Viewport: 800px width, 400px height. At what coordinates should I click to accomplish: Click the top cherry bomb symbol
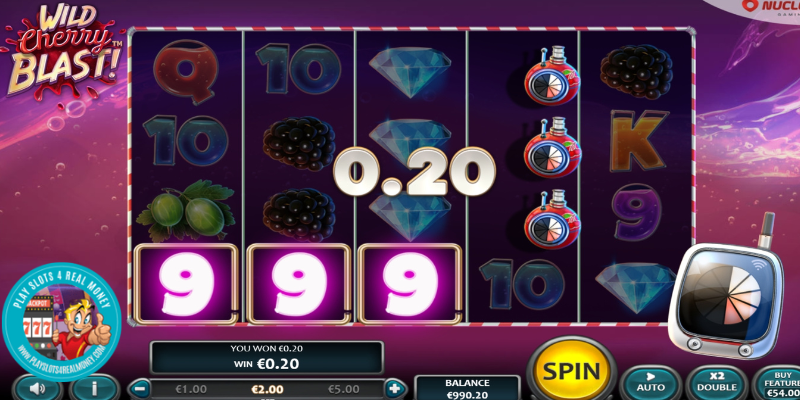point(550,77)
